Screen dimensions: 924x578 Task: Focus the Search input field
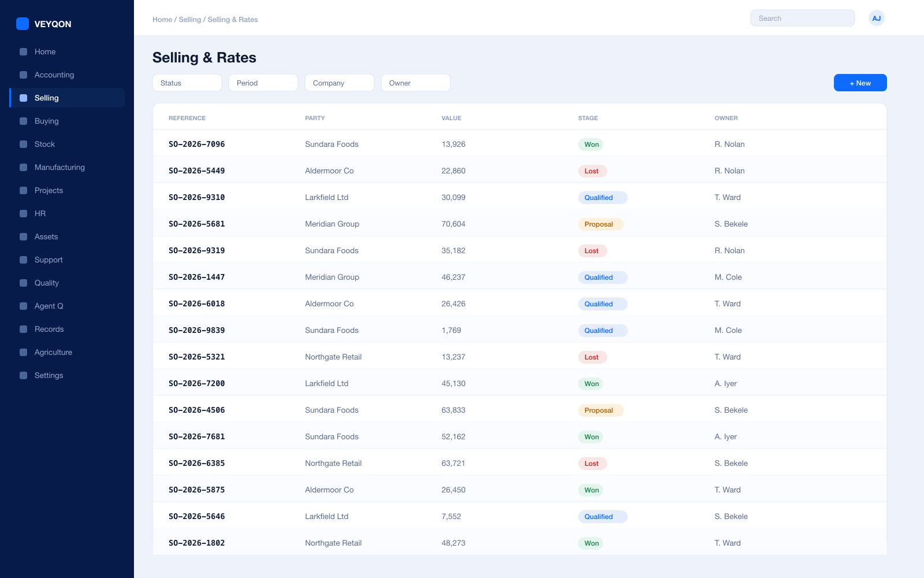[x=802, y=18]
